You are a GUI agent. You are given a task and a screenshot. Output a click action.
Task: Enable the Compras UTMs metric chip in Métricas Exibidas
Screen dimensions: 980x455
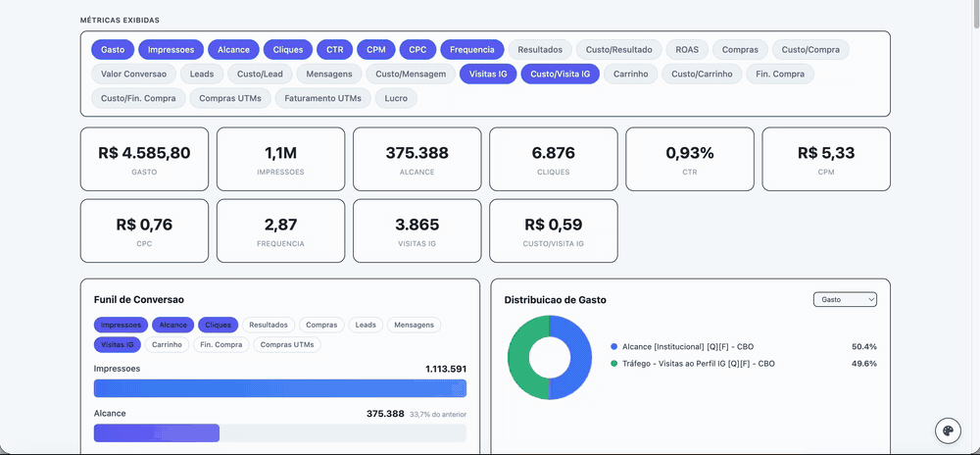click(x=230, y=98)
